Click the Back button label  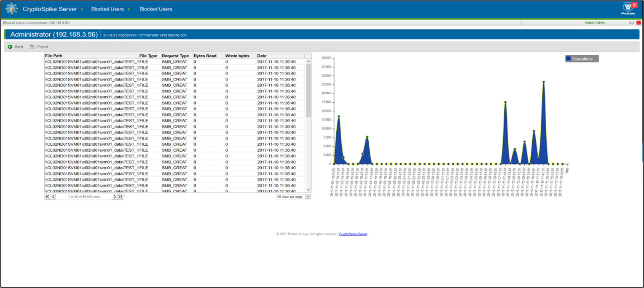(x=19, y=47)
